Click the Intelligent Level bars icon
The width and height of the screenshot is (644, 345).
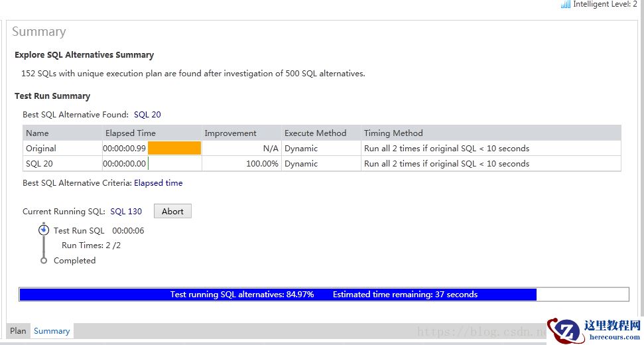(x=565, y=4)
